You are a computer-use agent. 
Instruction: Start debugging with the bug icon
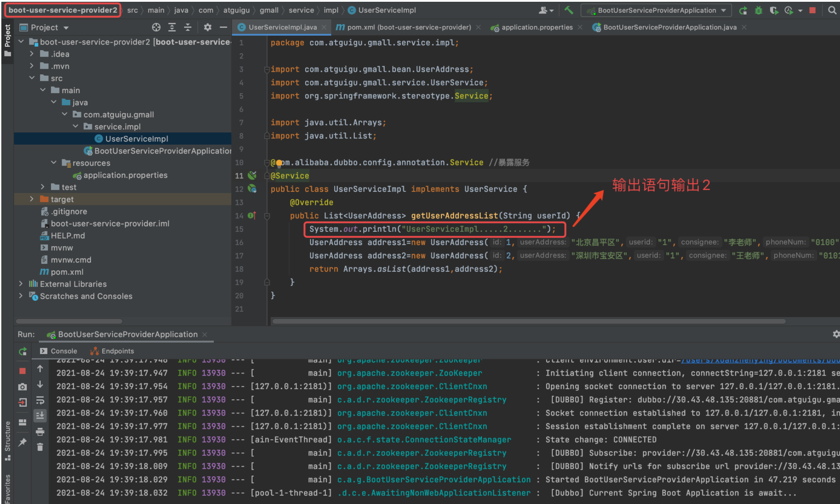click(758, 10)
